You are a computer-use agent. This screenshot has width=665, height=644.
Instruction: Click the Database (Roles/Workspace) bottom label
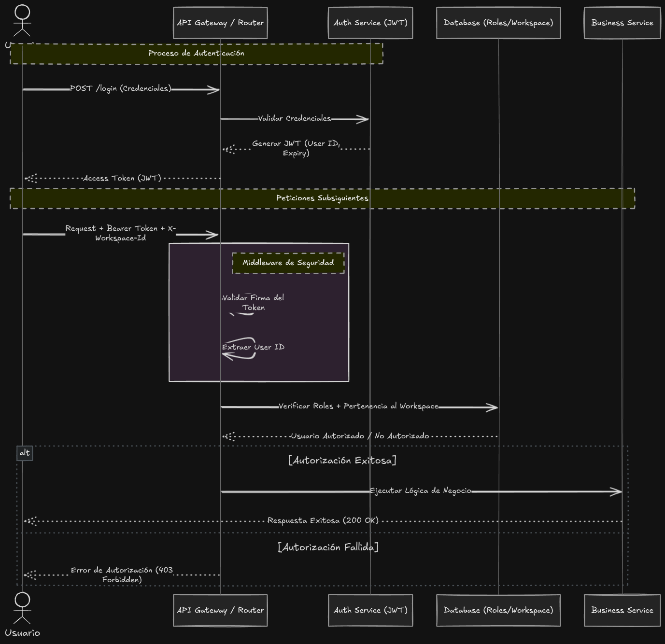[x=498, y=610]
